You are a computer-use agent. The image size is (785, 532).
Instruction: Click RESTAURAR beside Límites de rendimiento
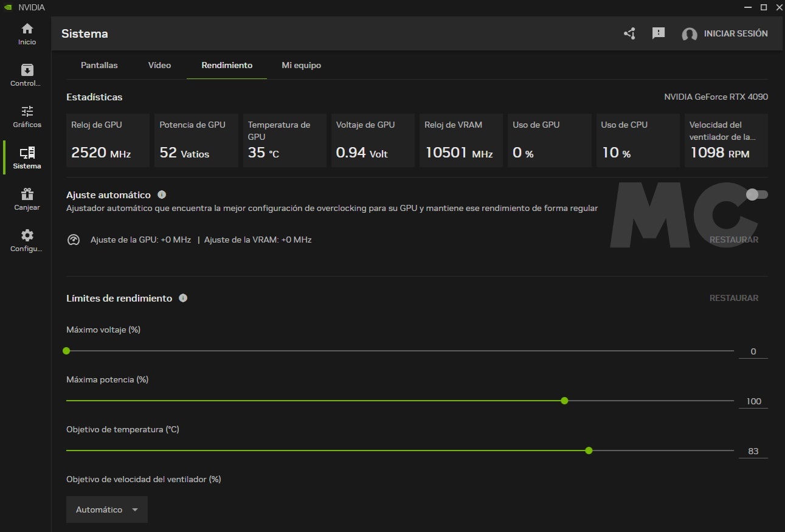pyautogui.click(x=734, y=298)
